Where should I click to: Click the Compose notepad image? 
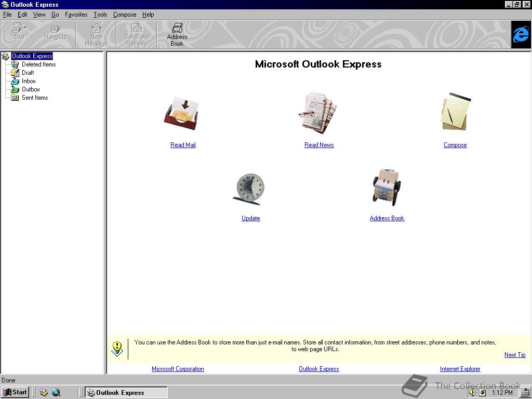pyautogui.click(x=456, y=112)
